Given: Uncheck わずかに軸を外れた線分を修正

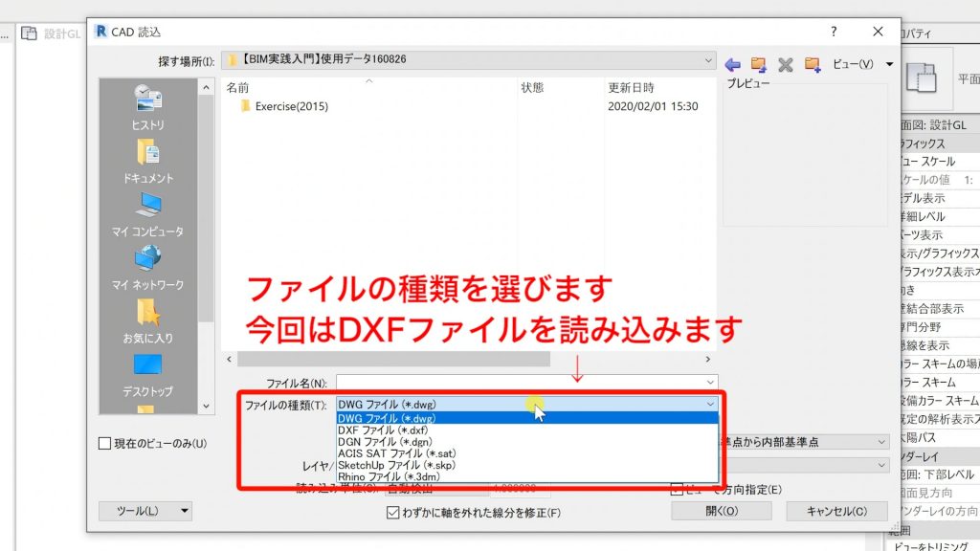Looking at the screenshot, I should tap(393, 511).
